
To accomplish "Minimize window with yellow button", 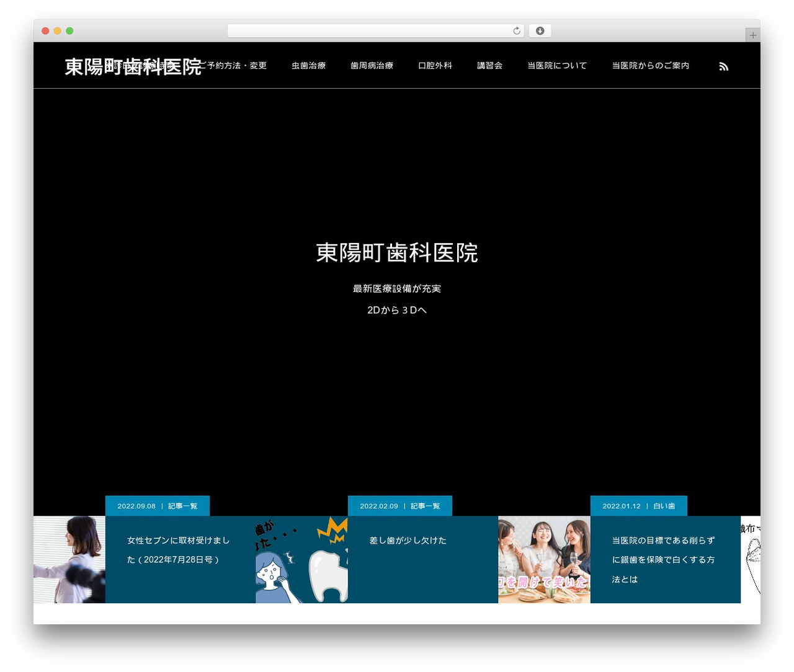I will [x=57, y=31].
